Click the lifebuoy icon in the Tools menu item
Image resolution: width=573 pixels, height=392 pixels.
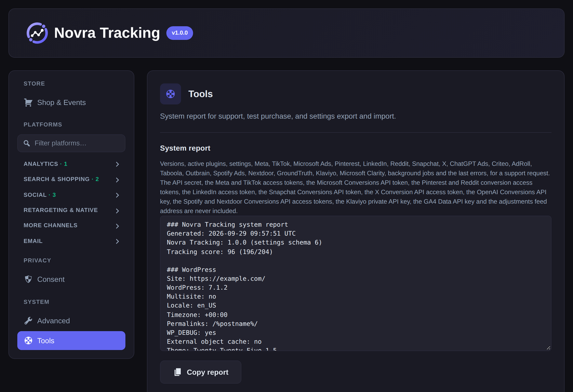click(28, 341)
